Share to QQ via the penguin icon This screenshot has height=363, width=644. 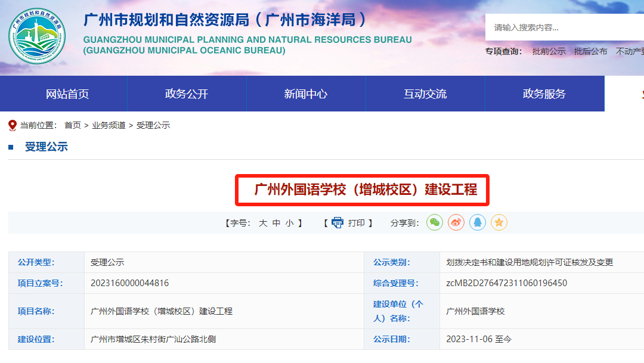477,222
